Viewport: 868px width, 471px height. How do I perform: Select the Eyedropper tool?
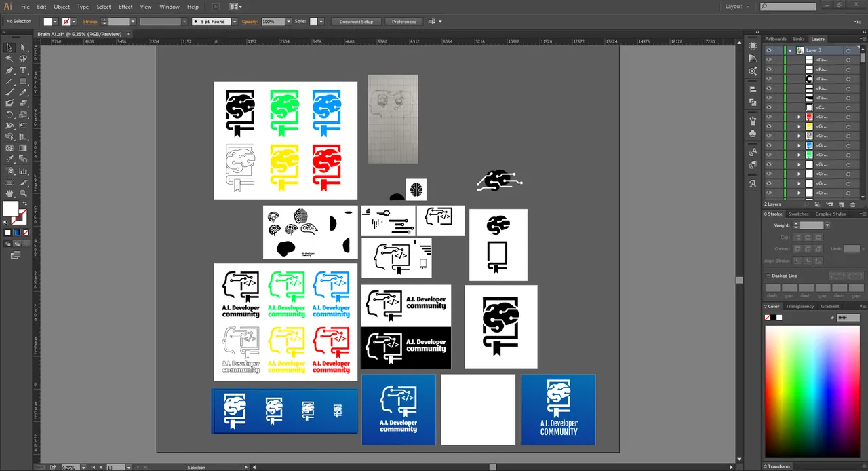click(9, 159)
